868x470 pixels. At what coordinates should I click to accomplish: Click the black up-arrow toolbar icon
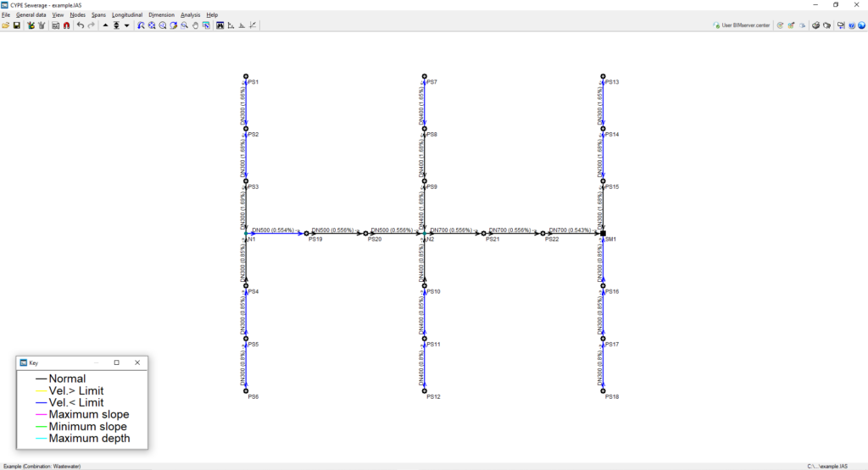(x=105, y=25)
